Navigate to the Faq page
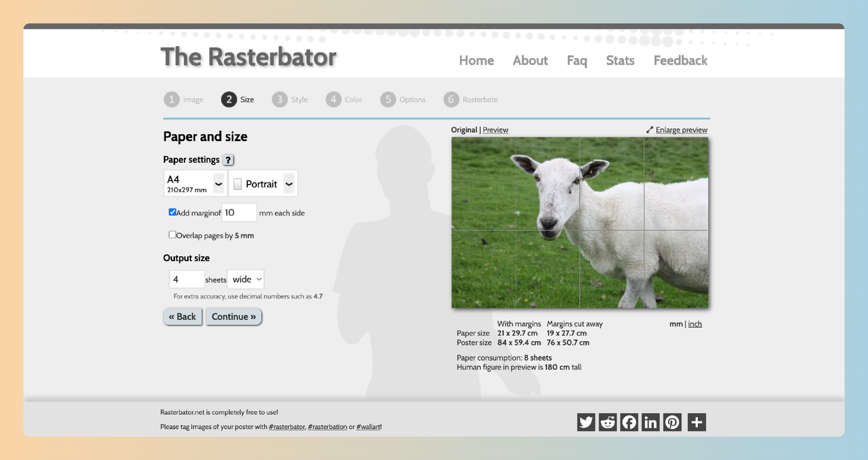The height and width of the screenshot is (460, 868). [x=576, y=60]
